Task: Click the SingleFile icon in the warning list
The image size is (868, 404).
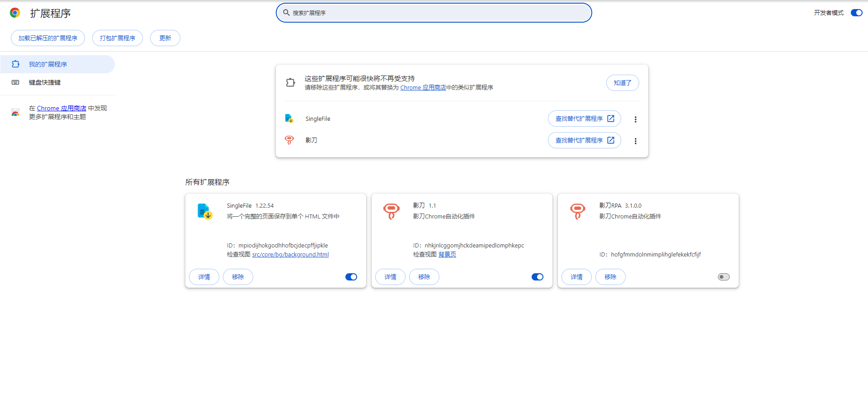Action: pos(289,119)
